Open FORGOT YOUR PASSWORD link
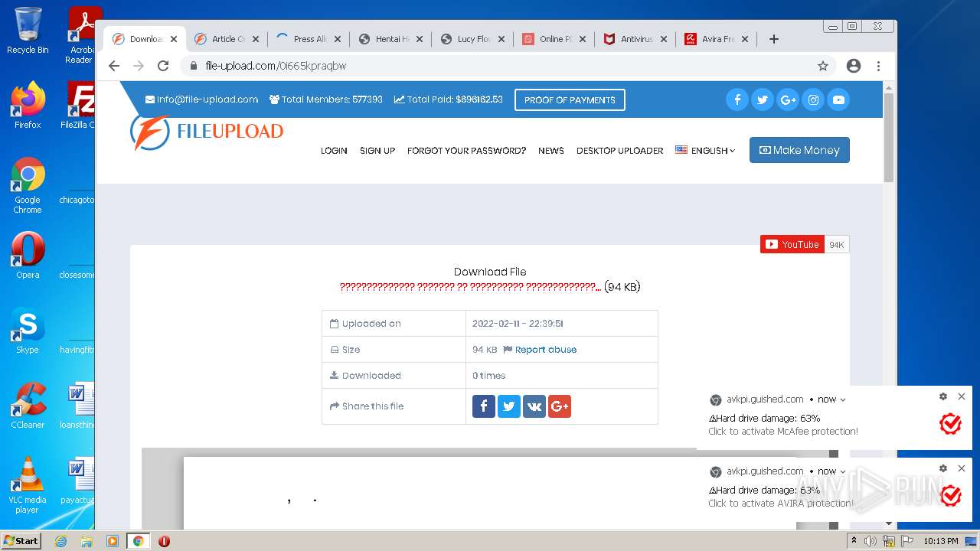980x551 pixels. 466,151
